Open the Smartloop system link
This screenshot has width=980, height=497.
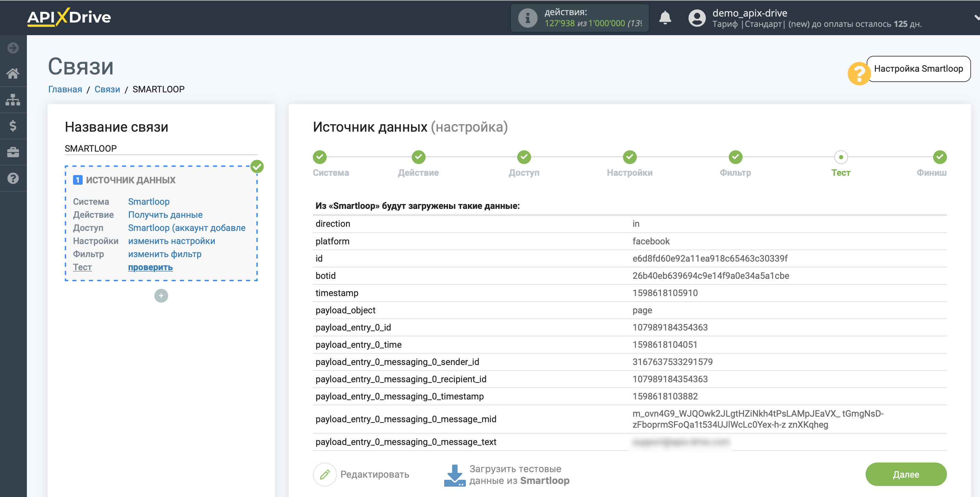point(149,202)
